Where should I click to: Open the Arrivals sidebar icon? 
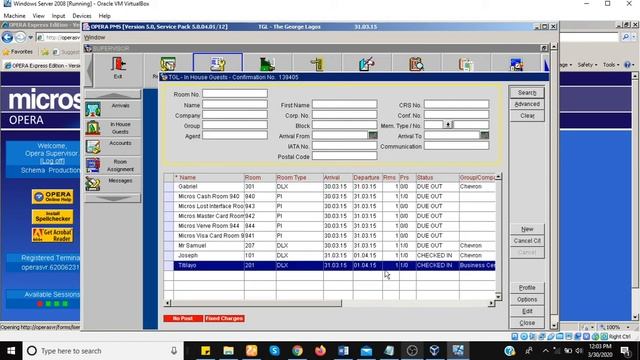(x=93, y=109)
